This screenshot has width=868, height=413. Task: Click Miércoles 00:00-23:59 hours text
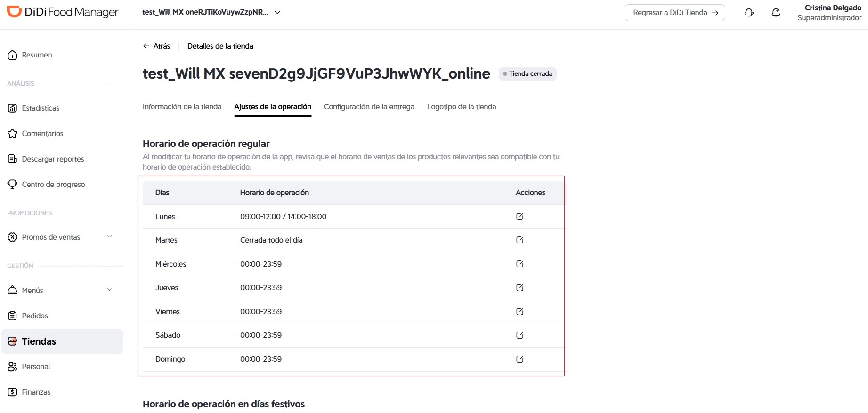tap(261, 264)
